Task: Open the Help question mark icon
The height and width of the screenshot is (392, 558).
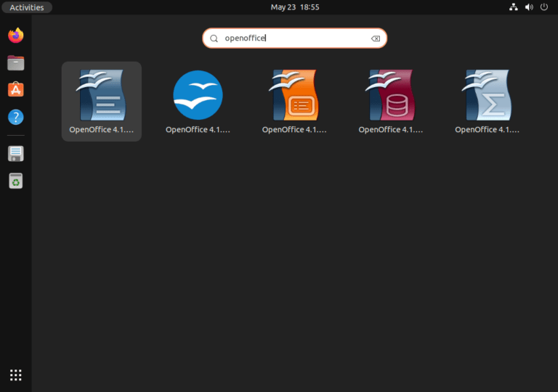Action: (x=16, y=117)
